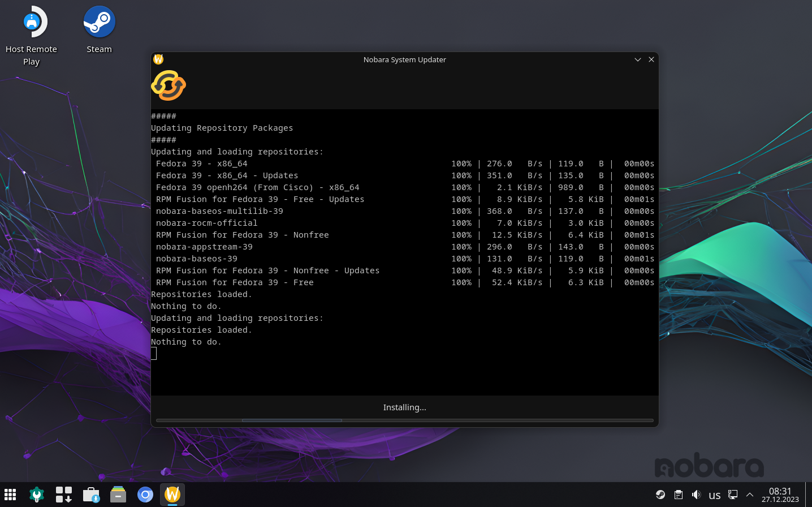This screenshot has height=507, width=812.
Task: Open the green gear-and-wrench taskbar app
Action: (x=37, y=495)
